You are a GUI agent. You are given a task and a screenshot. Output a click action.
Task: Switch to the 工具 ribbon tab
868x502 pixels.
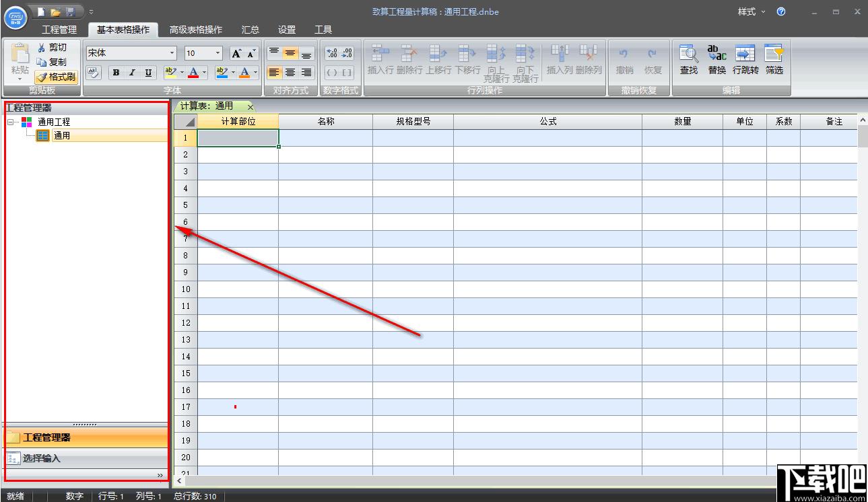(323, 30)
